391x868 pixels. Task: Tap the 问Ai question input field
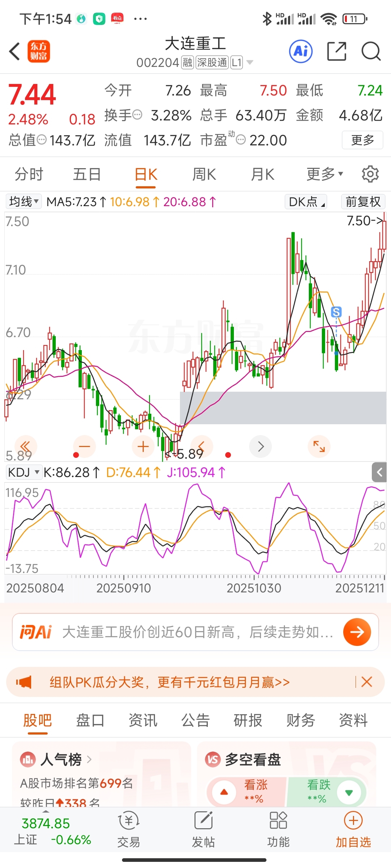point(195,632)
